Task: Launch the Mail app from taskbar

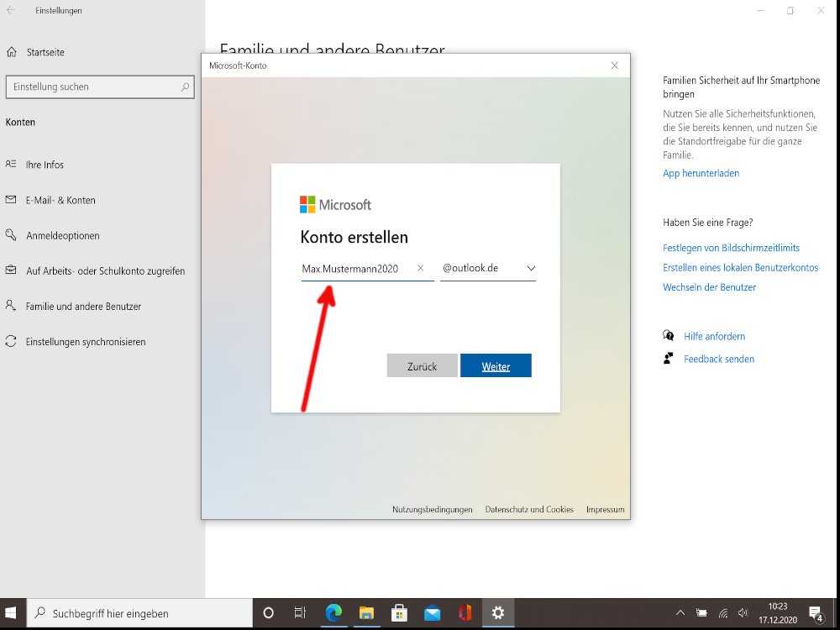Action: point(432,613)
